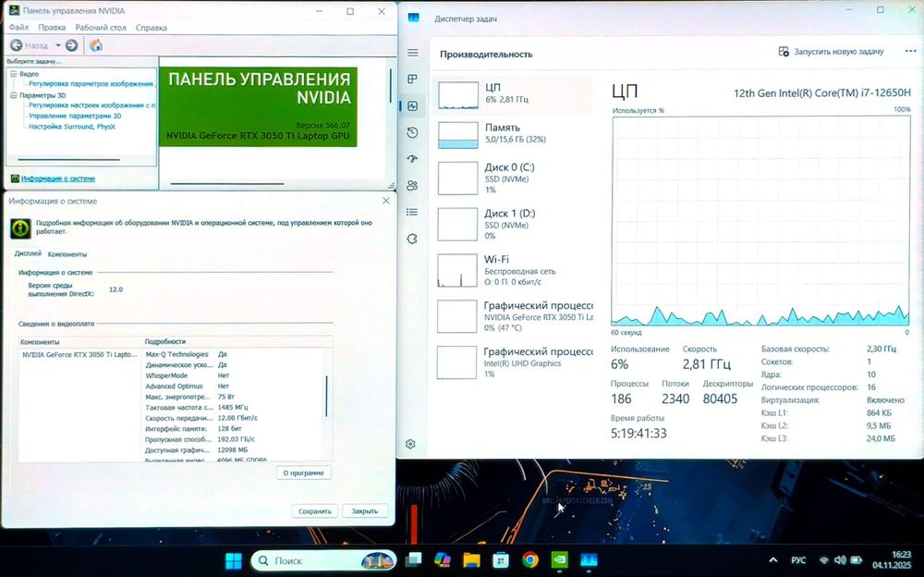The height and width of the screenshot is (577, 924).
Task: Select the Intel UHD Graphics GPU entry
Action: pos(513,362)
